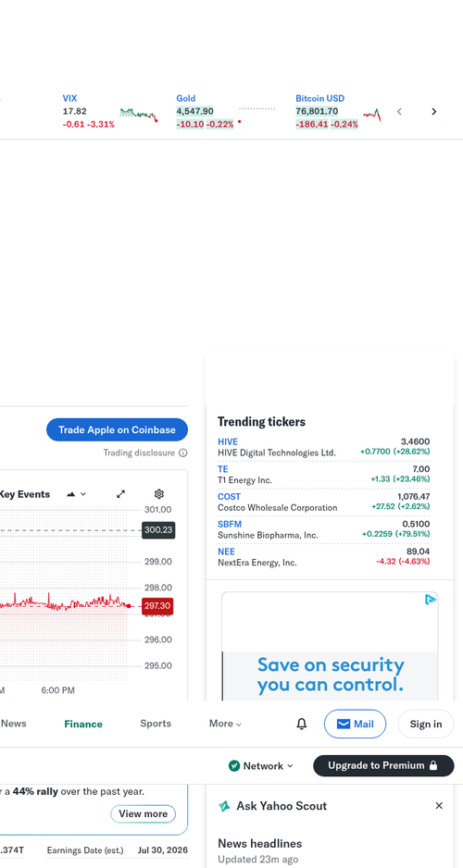
Task: Show next market tickers arrow
Action: (433, 111)
